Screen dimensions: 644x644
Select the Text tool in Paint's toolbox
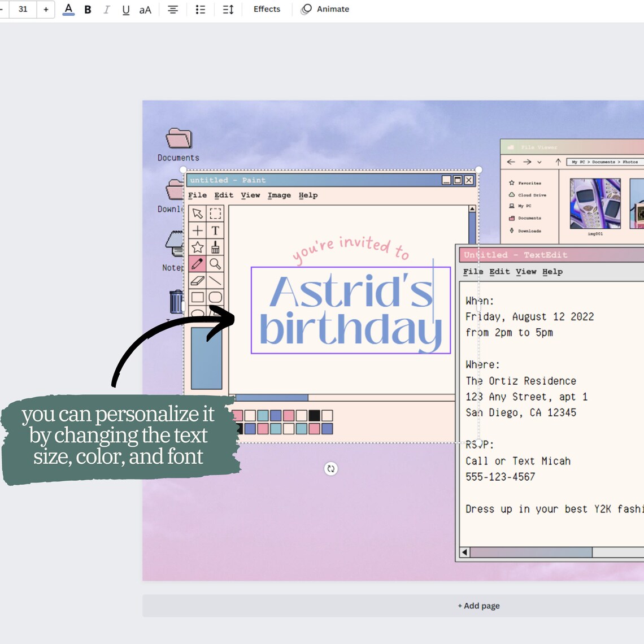(x=216, y=229)
